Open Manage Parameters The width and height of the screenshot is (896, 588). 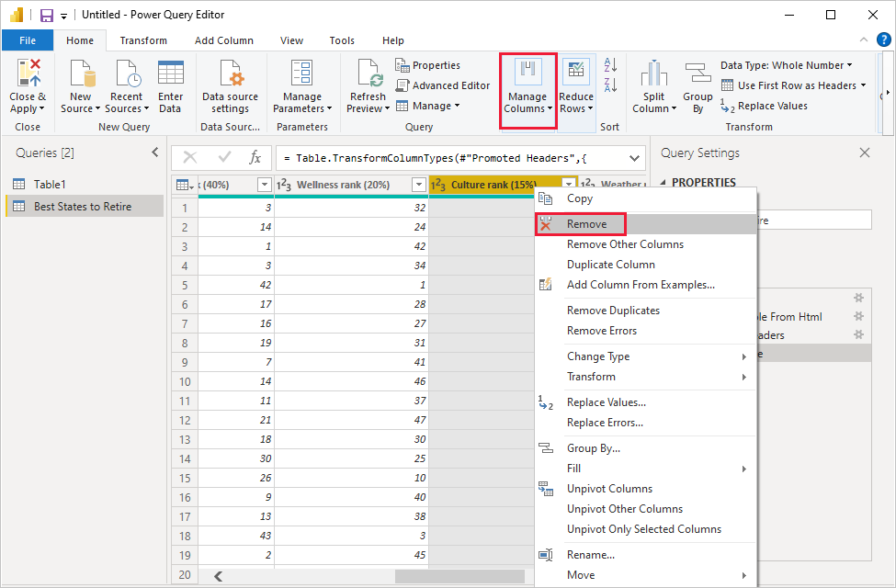click(302, 87)
